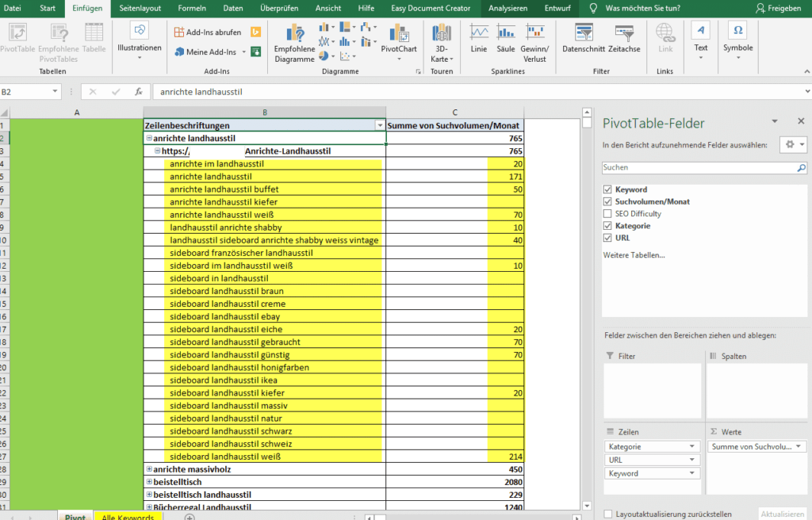This screenshot has height=520, width=812.
Task: Enable Layoutaktualisierung zurückstellen checkbox
Action: point(608,514)
